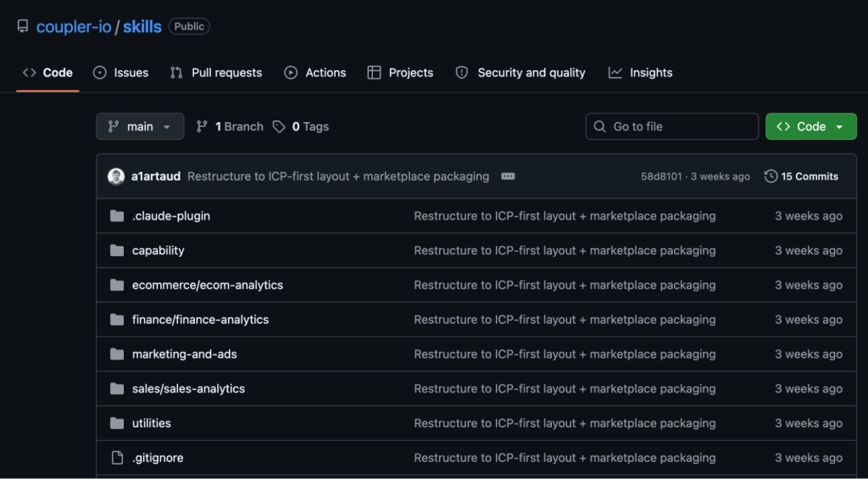Click "3 weeks ago" in the marketing-and-ads row
This screenshot has height=479, width=868.
click(x=809, y=354)
